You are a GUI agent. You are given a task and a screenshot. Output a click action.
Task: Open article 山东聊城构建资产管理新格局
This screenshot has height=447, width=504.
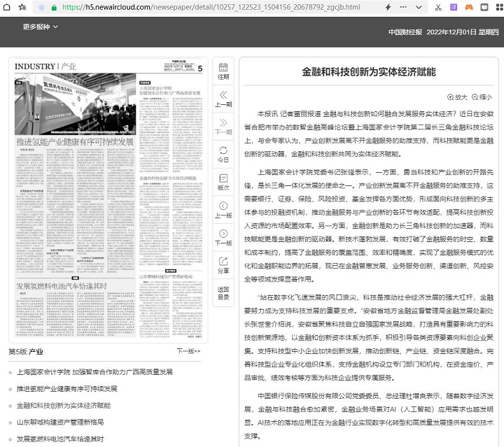59,422
